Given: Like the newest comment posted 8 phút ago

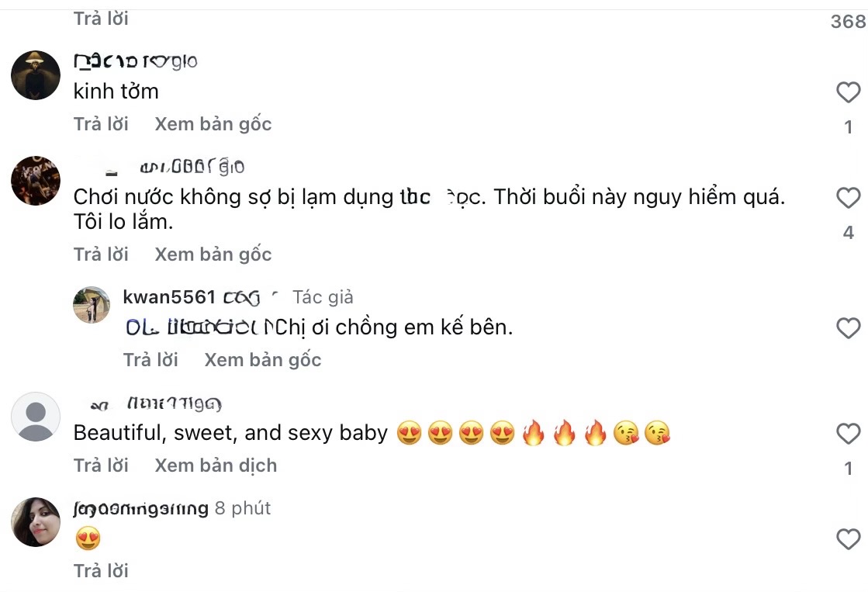Looking at the screenshot, I should pos(848,539).
